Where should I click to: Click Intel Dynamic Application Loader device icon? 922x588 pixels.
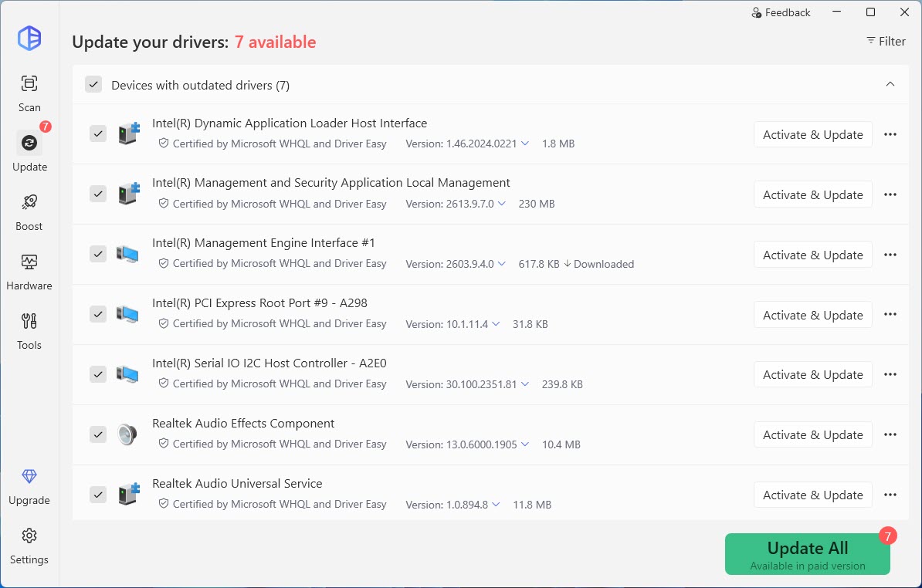(x=128, y=133)
